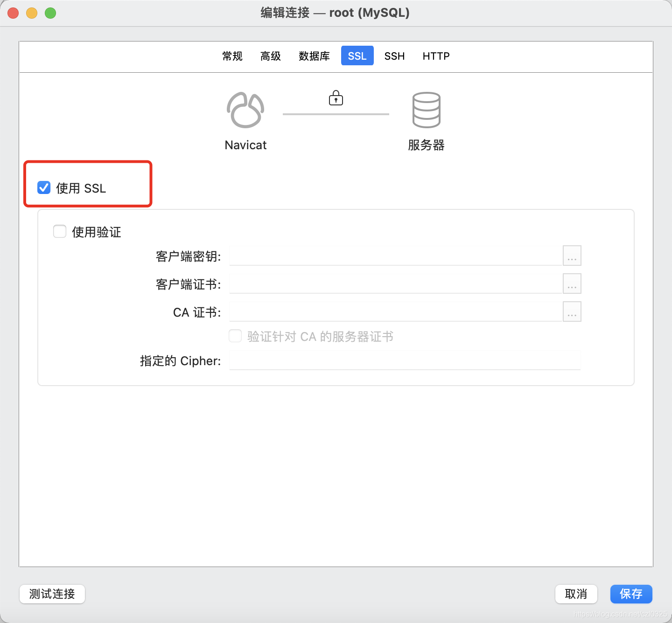Image resolution: width=672 pixels, height=623 pixels.
Task: Minimize the window with the yellow button
Action: tap(32, 13)
